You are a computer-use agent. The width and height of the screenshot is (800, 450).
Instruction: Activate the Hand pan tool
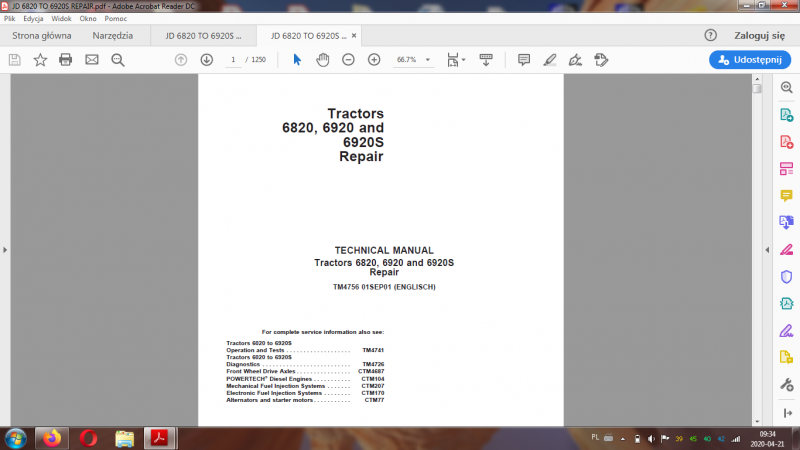click(x=322, y=60)
